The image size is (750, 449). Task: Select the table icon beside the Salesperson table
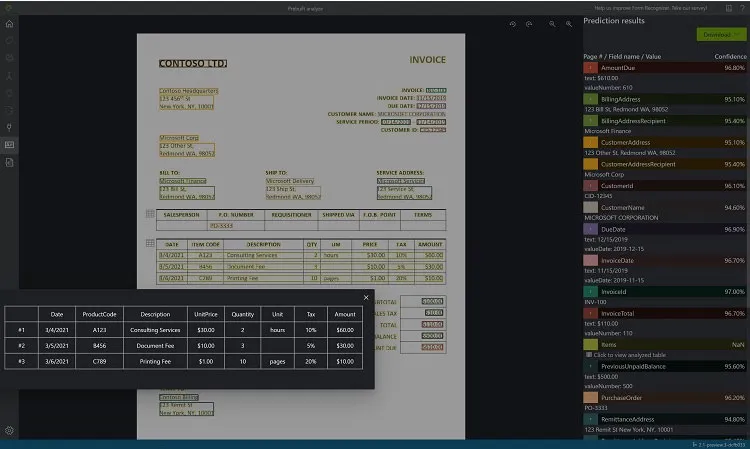(x=150, y=214)
